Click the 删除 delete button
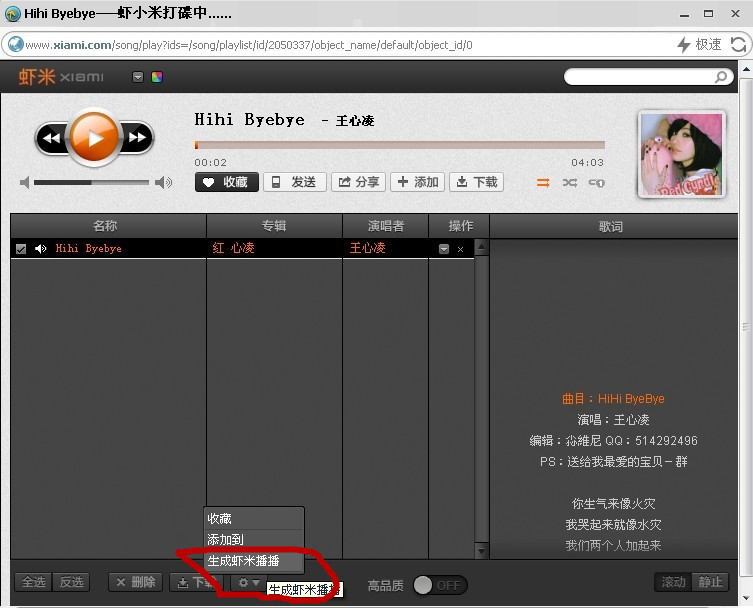This screenshot has width=753, height=608. (x=136, y=582)
